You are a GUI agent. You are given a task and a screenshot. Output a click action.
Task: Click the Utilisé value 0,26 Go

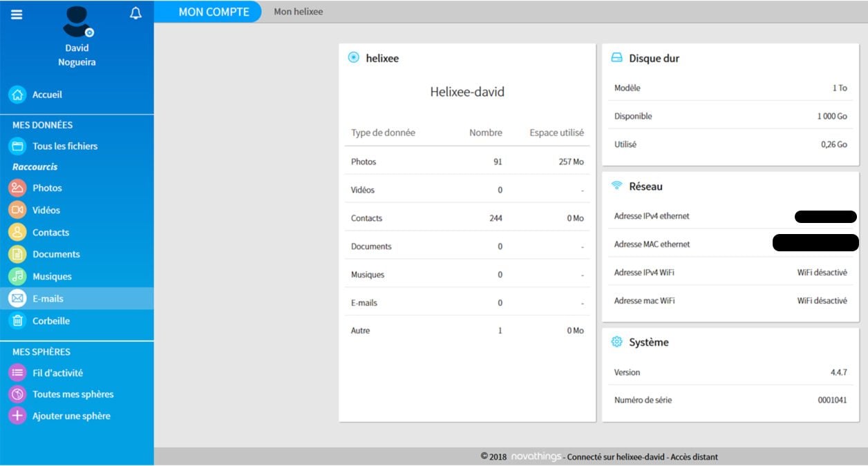[834, 145]
